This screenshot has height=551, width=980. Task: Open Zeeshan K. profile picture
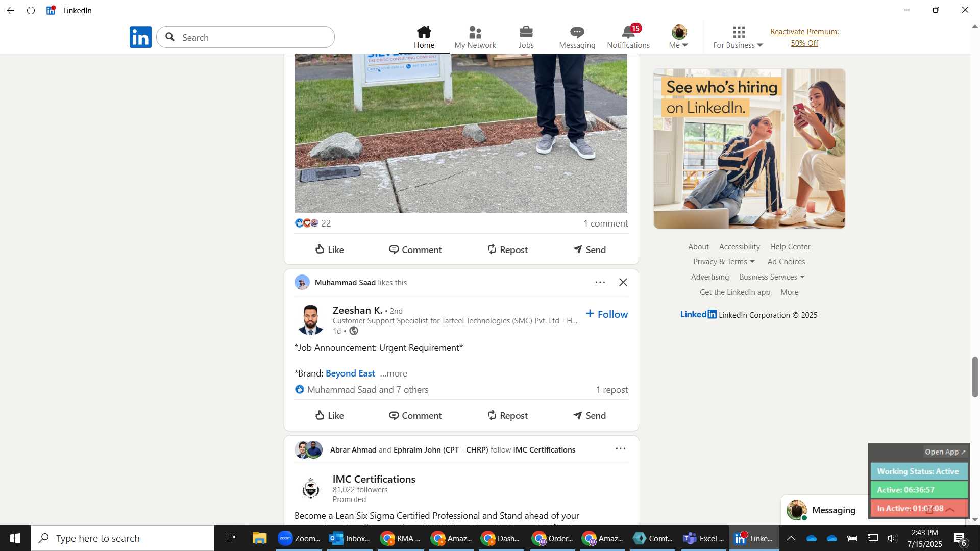click(x=310, y=319)
